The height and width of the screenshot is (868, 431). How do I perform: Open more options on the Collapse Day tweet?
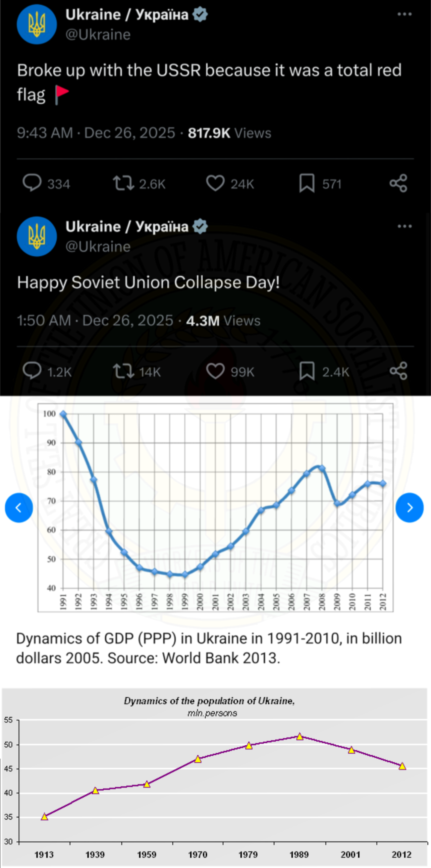pos(404,226)
